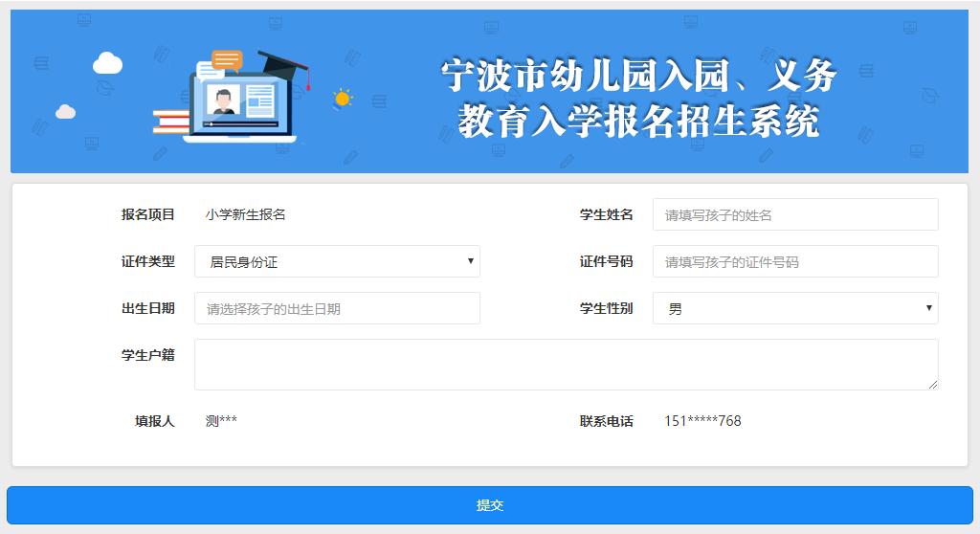Screen dimensions: 980x534
Task: Click the 证件类型 label
Action: click(x=148, y=261)
